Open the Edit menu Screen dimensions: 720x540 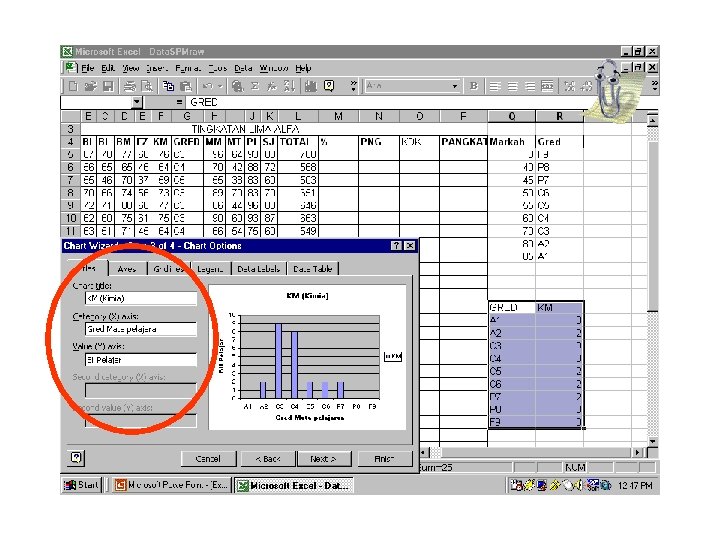pyautogui.click(x=108, y=68)
